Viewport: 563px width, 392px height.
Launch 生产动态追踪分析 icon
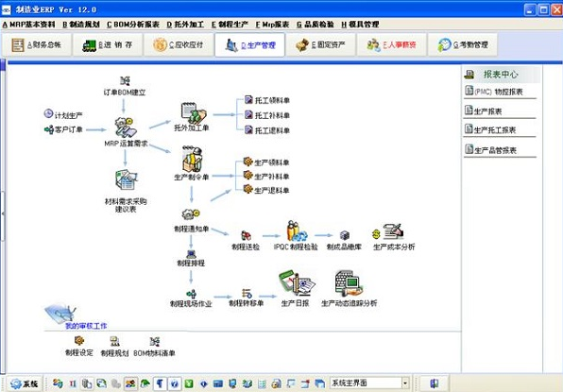click(x=349, y=283)
